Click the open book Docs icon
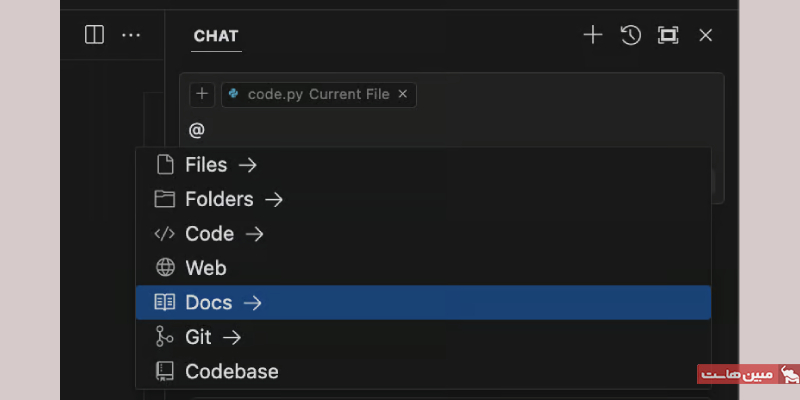 coord(165,303)
